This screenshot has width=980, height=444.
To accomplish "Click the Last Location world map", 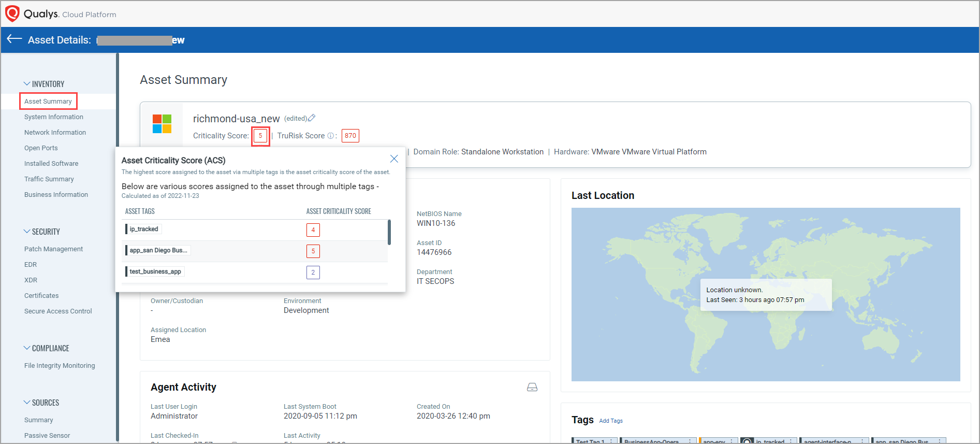I will pos(766,294).
